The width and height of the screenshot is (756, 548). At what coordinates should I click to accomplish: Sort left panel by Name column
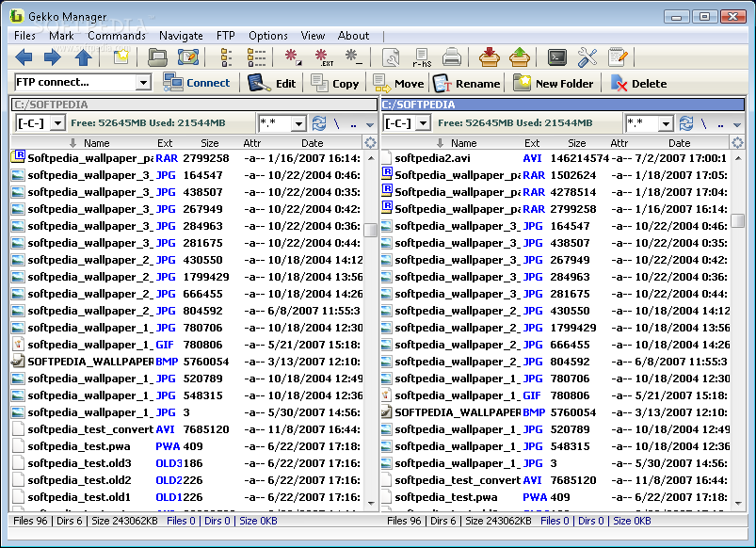[96, 143]
